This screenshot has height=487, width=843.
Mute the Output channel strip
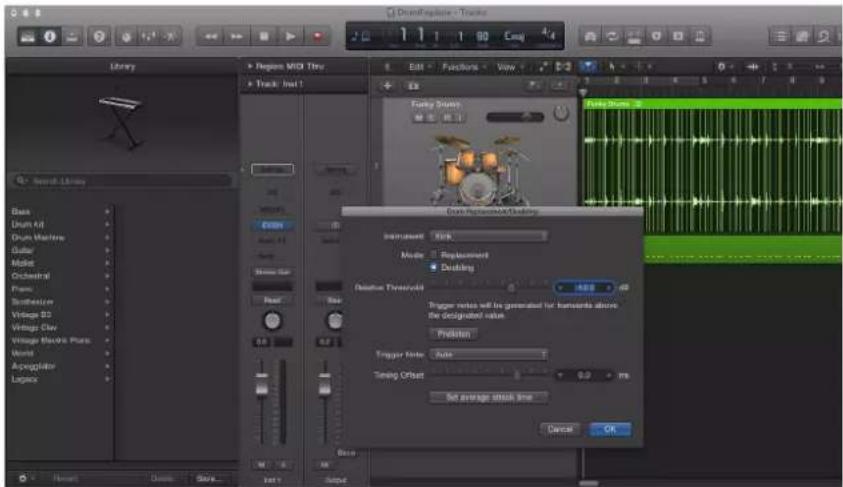pyautogui.click(x=324, y=464)
